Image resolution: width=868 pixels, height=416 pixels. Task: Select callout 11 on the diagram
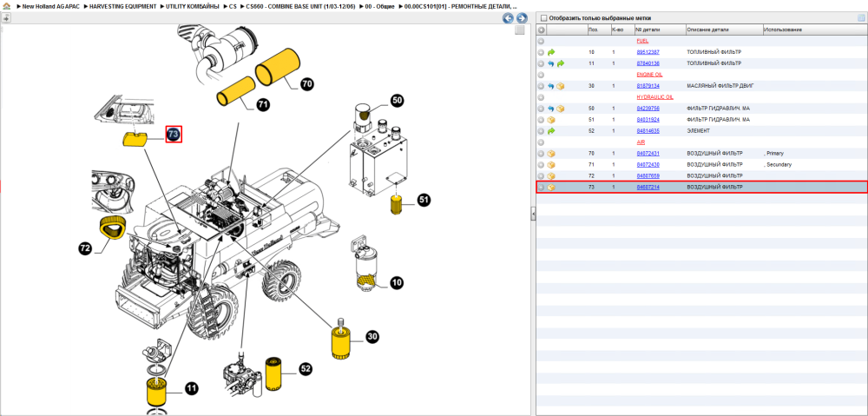tap(191, 389)
